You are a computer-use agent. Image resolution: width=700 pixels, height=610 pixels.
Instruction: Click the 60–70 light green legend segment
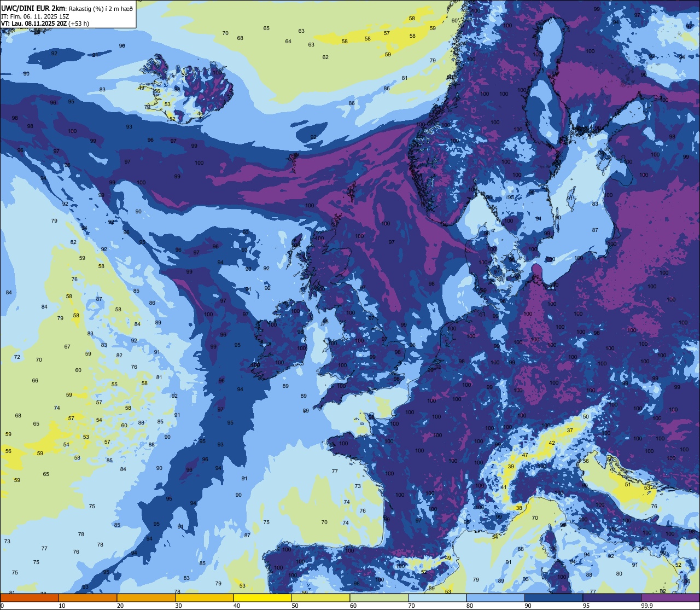pyautogui.click(x=379, y=597)
